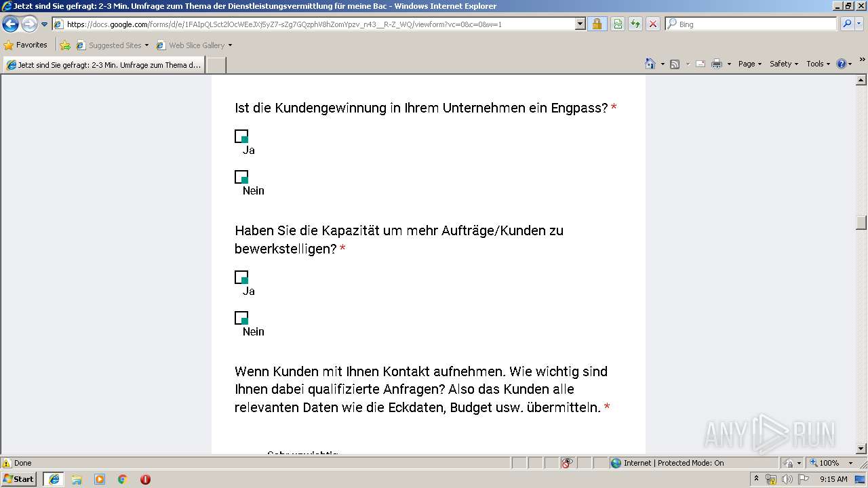This screenshot has height=488, width=868.
Task: Click the 'Haben Sie die Kapazität' question text
Action: tap(399, 240)
